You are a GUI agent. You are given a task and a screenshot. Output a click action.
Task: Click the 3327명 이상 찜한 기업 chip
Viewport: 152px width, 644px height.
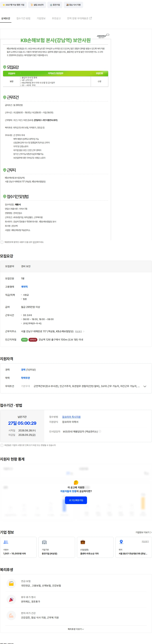[13, 5]
